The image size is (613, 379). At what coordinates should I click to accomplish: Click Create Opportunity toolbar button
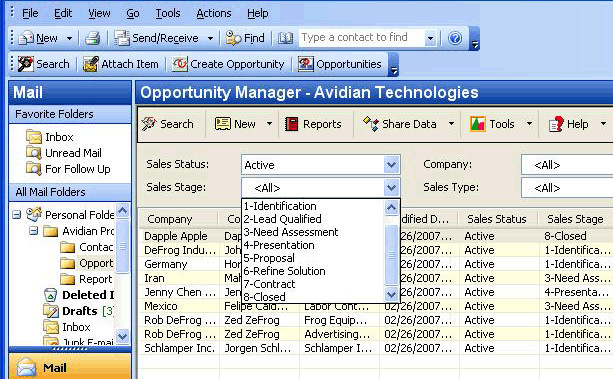(x=229, y=64)
